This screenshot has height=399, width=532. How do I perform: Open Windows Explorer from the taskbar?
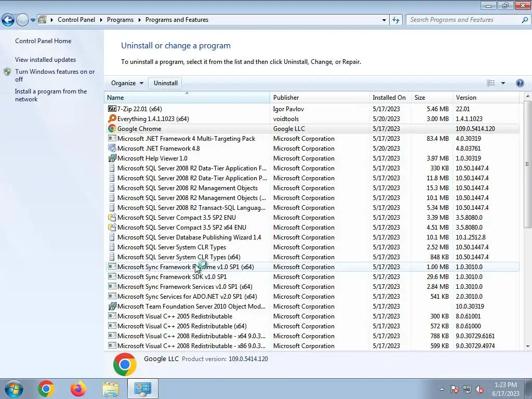[111, 389]
